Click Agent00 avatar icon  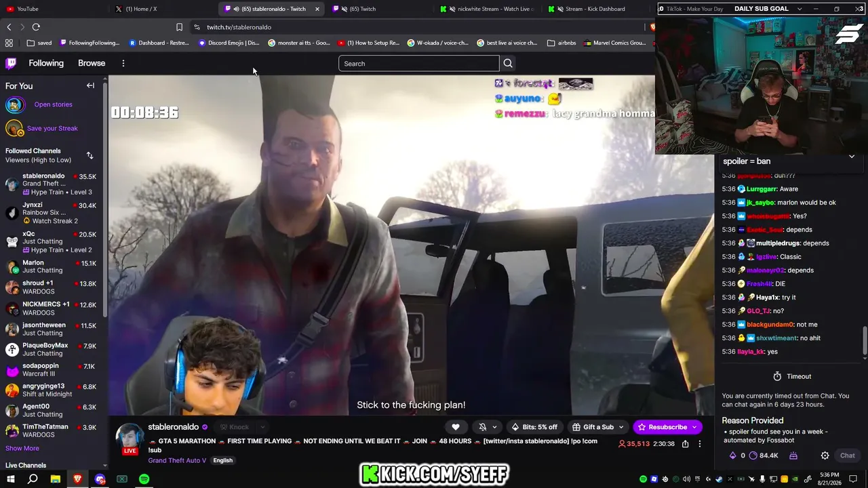pyautogui.click(x=12, y=411)
